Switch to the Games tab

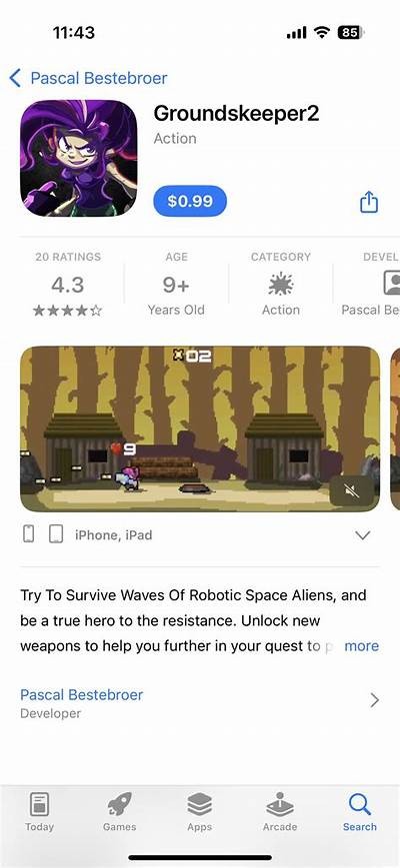pos(119,812)
